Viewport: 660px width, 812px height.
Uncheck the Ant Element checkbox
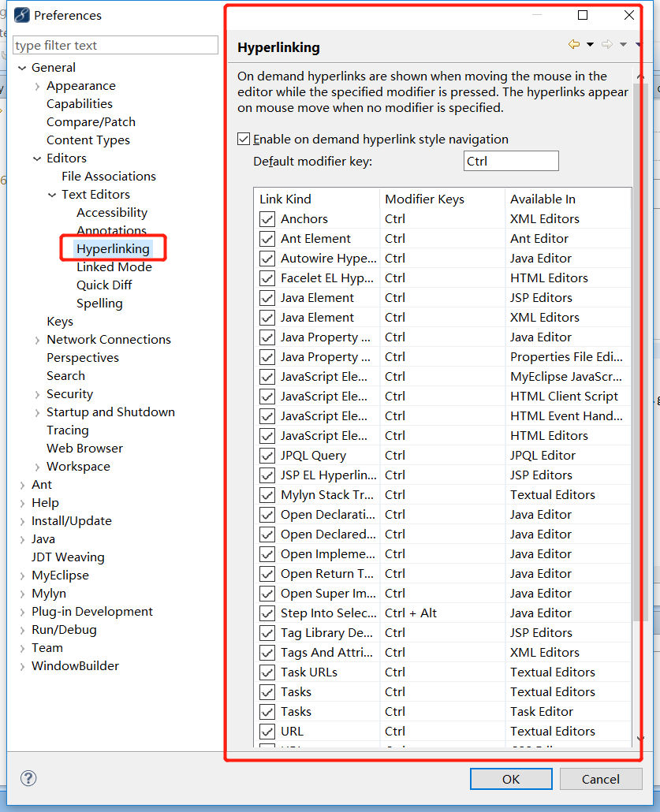(x=267, y=239)
